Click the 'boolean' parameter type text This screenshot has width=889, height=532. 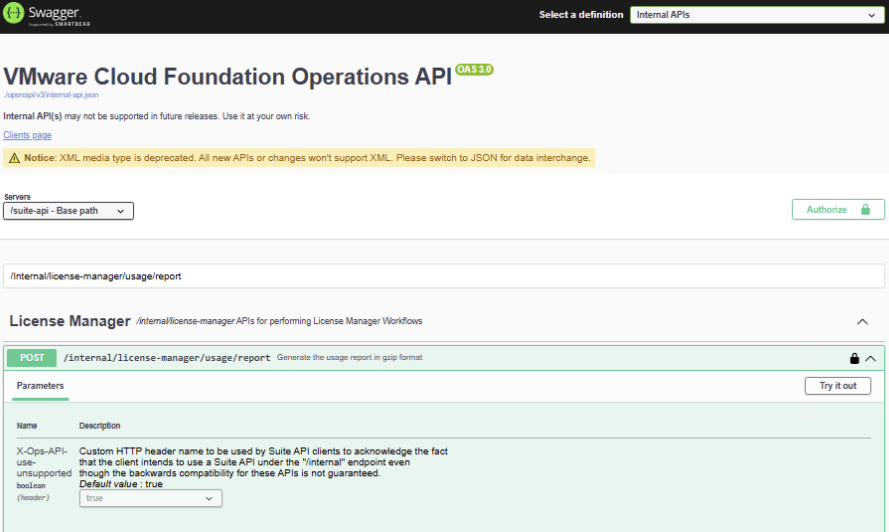31,485
